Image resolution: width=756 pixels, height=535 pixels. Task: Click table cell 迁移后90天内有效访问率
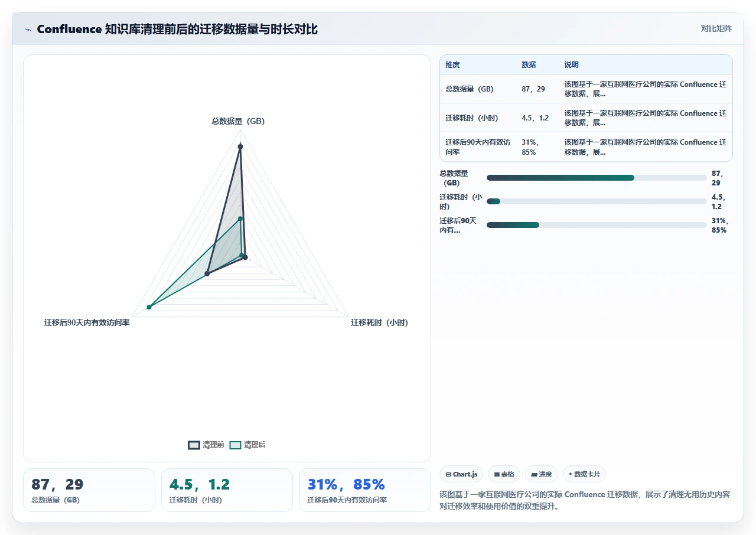click(x=478, y=147)
